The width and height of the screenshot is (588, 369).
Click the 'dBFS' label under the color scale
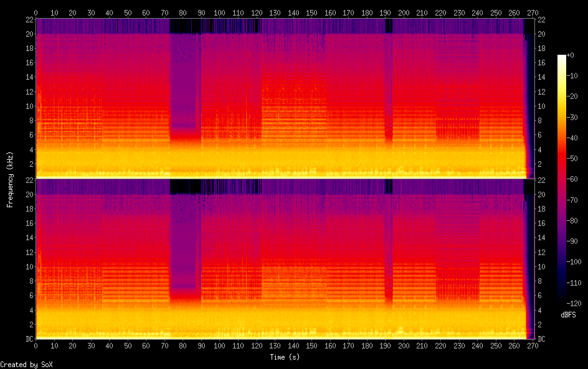pos(568,315)
